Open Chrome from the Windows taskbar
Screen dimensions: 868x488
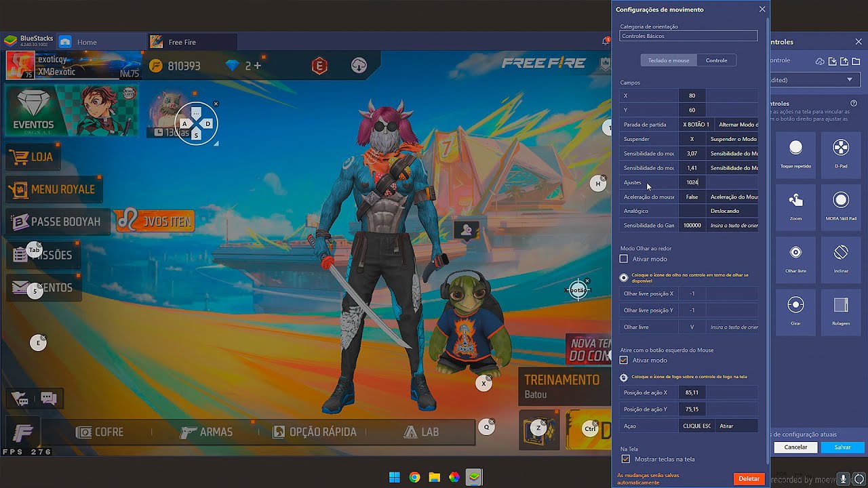414,477
